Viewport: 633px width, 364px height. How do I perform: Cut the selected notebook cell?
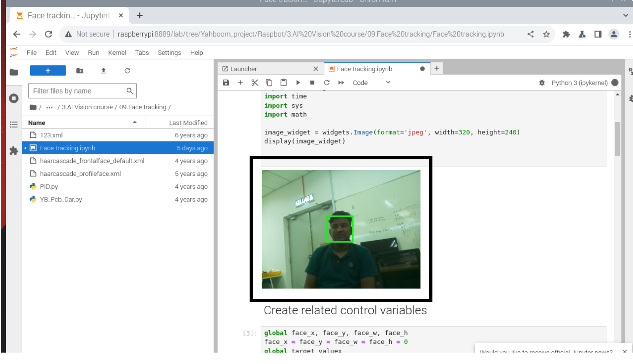255,82
